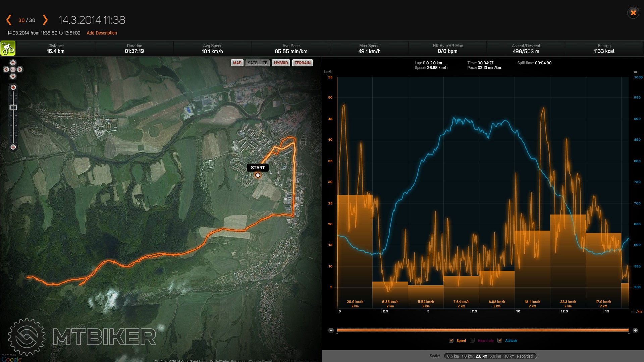Image resolution: width=644 pixels, height=362 pixels.
Task: Switch map to TERRAIN view
Action: pos(302,63)
